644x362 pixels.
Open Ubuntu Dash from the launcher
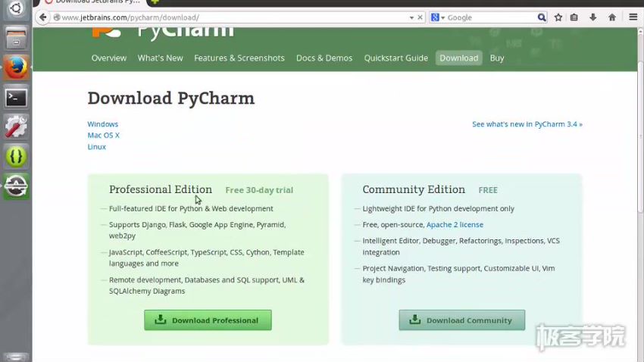click(x=16, y=8)
